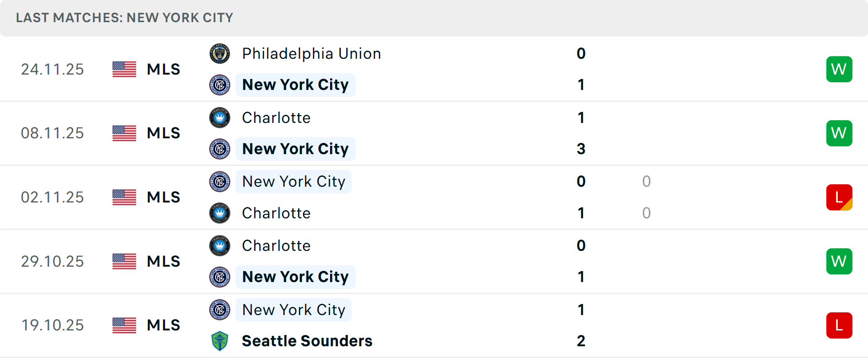Click USA flag in 24.11.25 row
Screen dimensions: 868x358
point(124,69)
